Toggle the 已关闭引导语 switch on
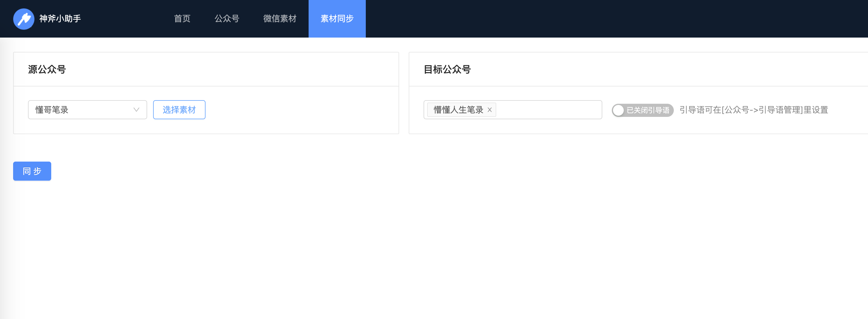This screenshot has height=319, width=868. (643, 110)
